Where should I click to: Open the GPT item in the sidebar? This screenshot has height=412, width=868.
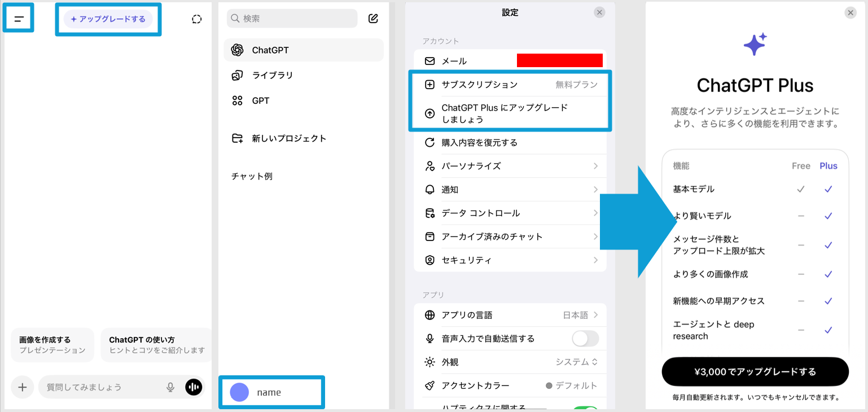click(304, 100)
